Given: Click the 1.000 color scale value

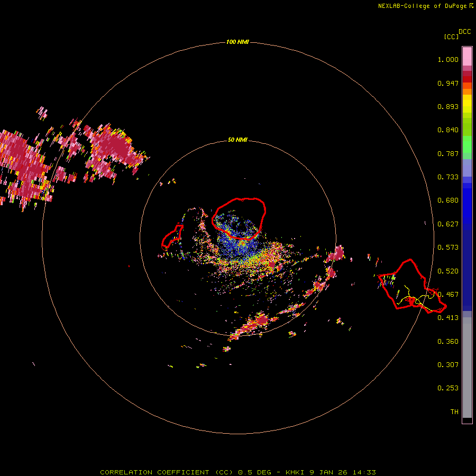Looking at the screenshot, I should point(448,59).
